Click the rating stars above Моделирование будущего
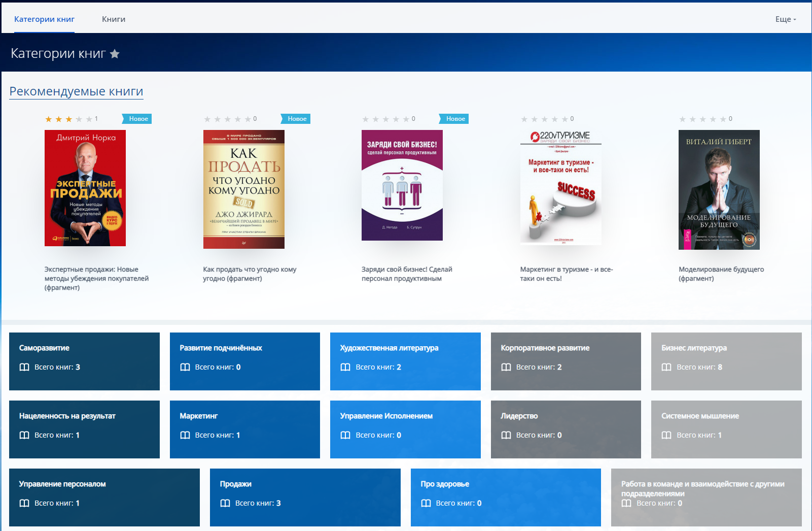The image size is (812, 531). point(702,119)
